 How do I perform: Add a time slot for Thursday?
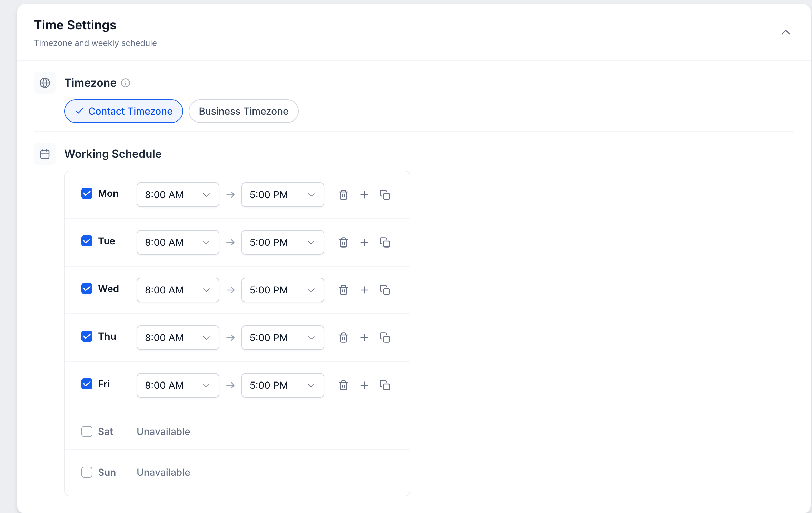[364, 338]
